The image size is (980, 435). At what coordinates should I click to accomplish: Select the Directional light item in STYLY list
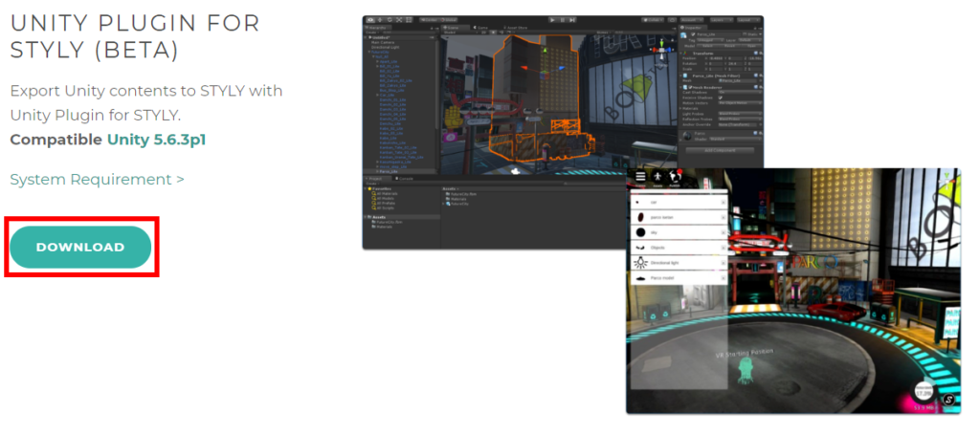(679, 263)
